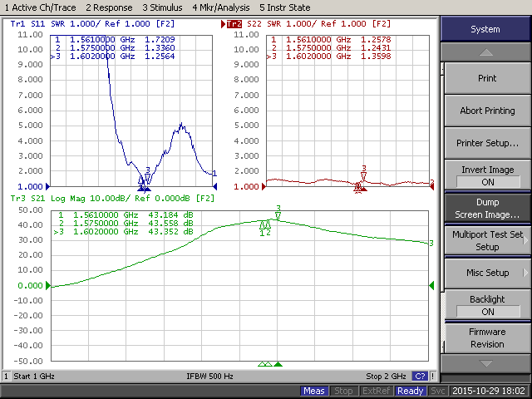Click the Stop status indicator

coord(343,391)
